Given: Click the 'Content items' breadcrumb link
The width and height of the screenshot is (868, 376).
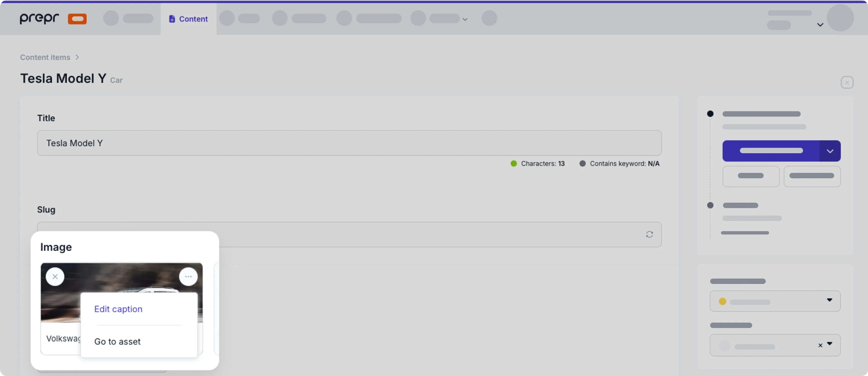Looking at the screenshot, I should coord(45,57).
